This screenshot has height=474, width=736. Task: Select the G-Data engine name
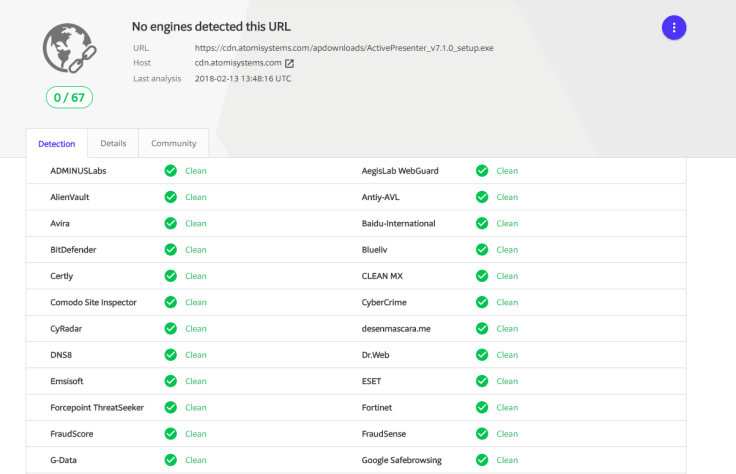pos(63,460)
